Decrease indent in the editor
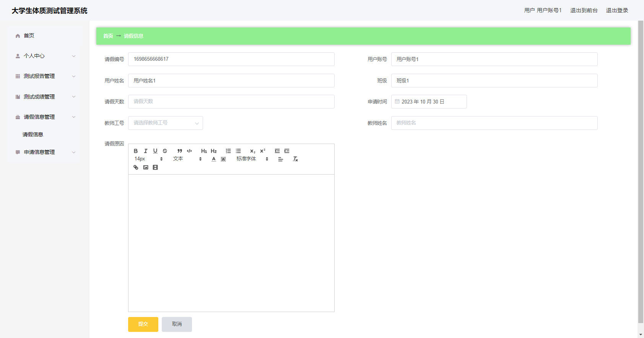644x338 pixels. pos(277,151)
